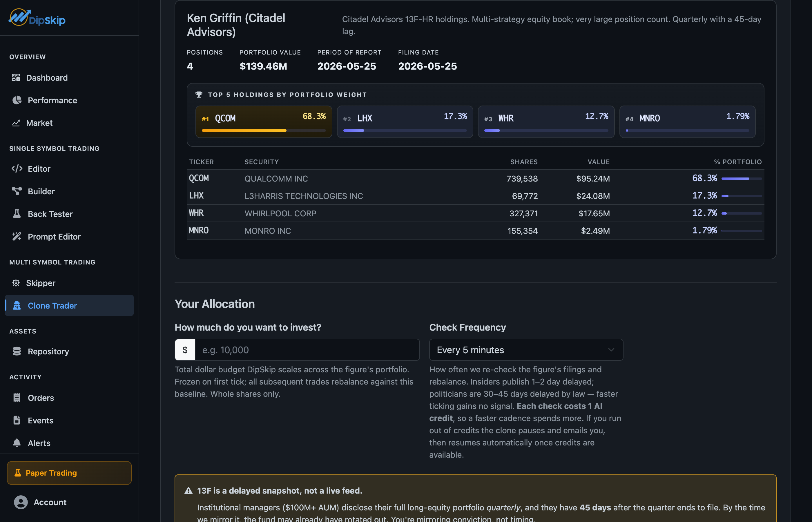812x522 pixels.
Task: Click the Repository database icon
Action: tap(17, 351)
